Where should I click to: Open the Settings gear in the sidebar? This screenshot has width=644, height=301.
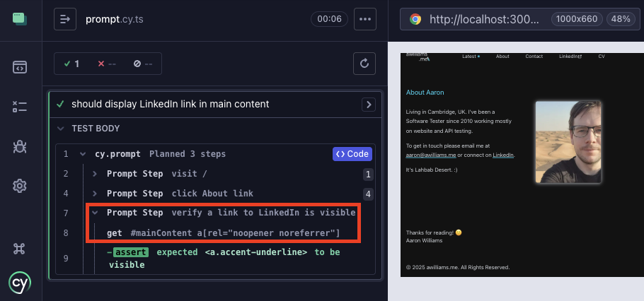click(x=19, y=186)
